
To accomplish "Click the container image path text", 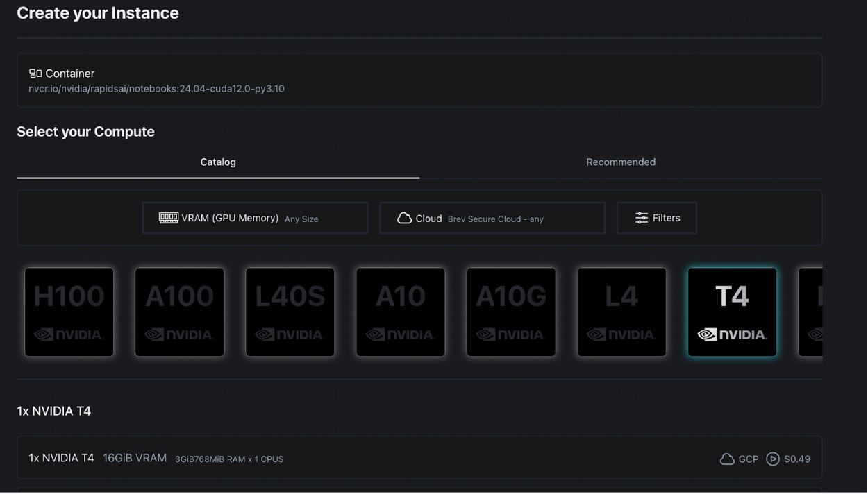I will tap(156, 89).
